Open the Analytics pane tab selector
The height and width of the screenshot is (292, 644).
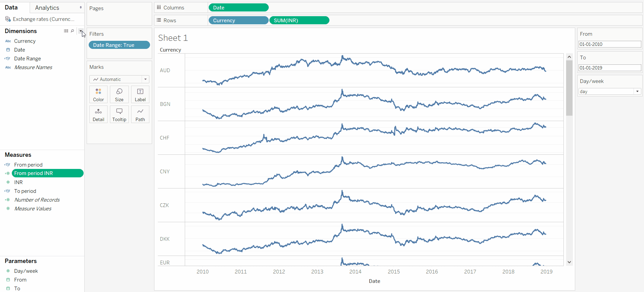(81, 7)
